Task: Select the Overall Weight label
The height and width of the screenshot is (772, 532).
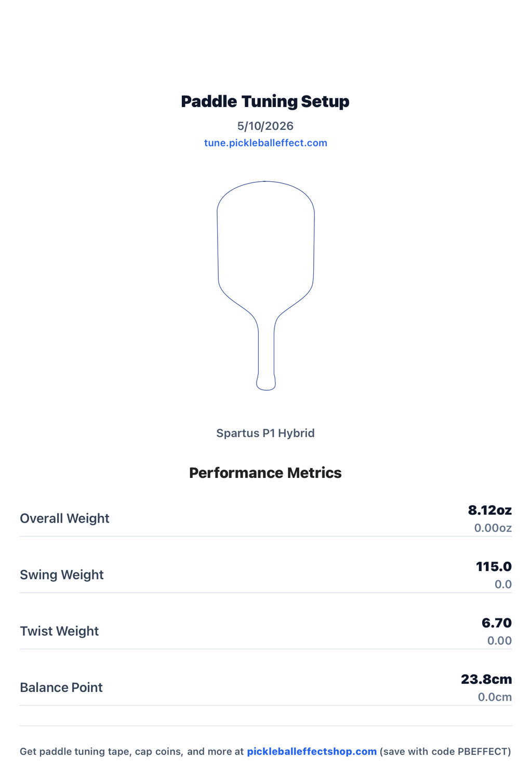Action: pyautogui.click(x=64, y=518)
